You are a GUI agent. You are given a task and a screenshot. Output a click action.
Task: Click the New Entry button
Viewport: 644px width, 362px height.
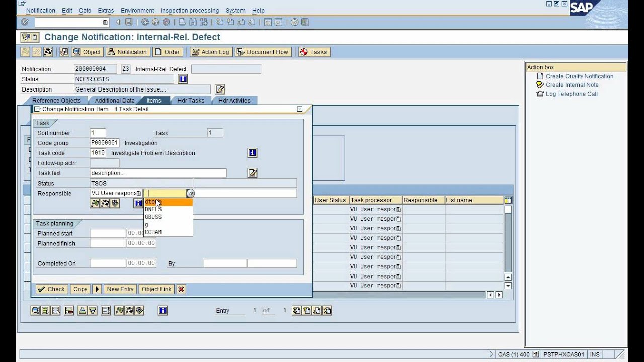pyautogui.click(x=120, y=289)
